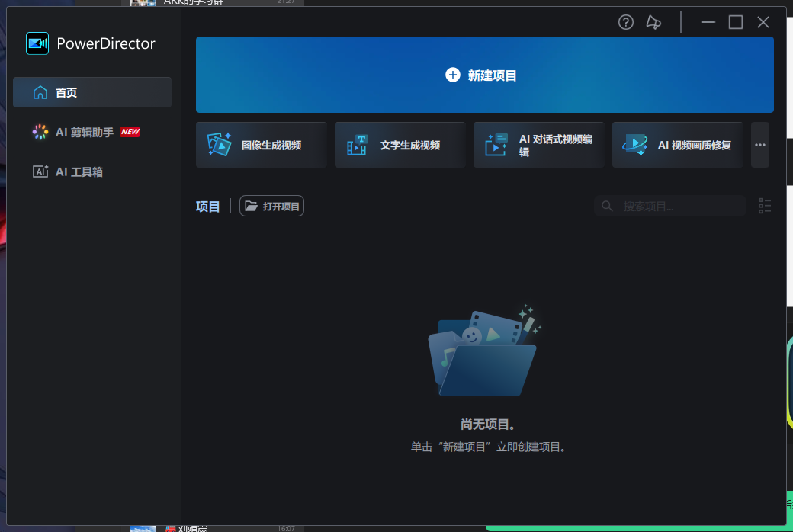Click the 新建项目 new project banner
The height and width of the screenshot is (532, 793).
pyautogui.click(x=484, y=75)
